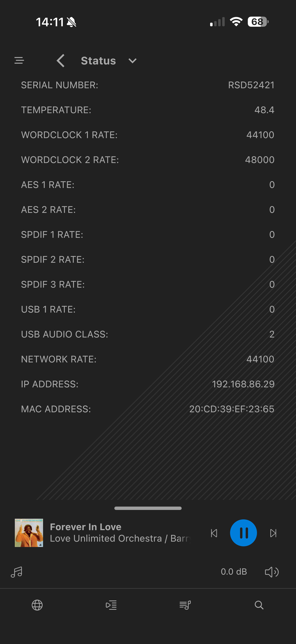Open the search magnifier tab
This screenshot has height=644, width=296.
[x=259, y=605]
